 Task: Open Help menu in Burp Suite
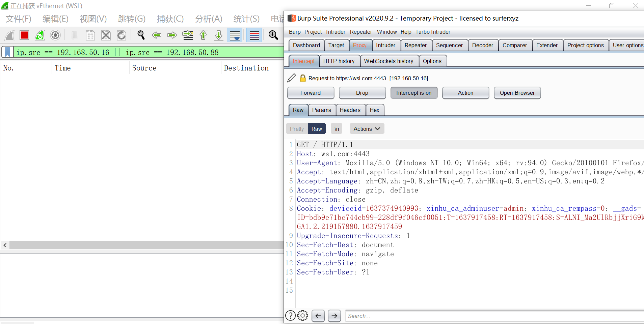pyautogui.click(x=406, y=32)
